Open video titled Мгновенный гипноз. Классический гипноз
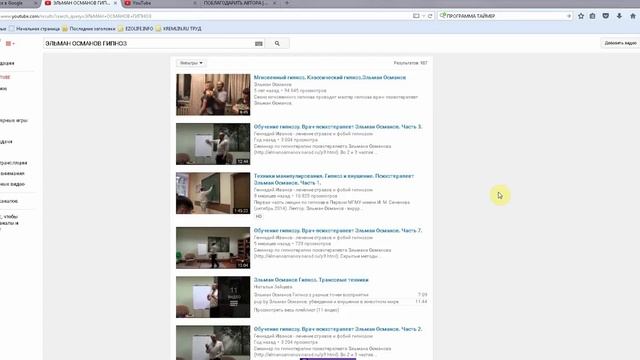The image size is (640, 360). click(x=330, y=77)
